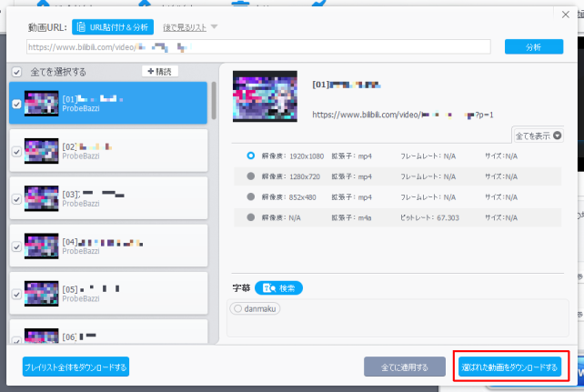584x392 pixels.
Task: Click ProbeBazzi text under video [04]
Action: coord(81,252)
